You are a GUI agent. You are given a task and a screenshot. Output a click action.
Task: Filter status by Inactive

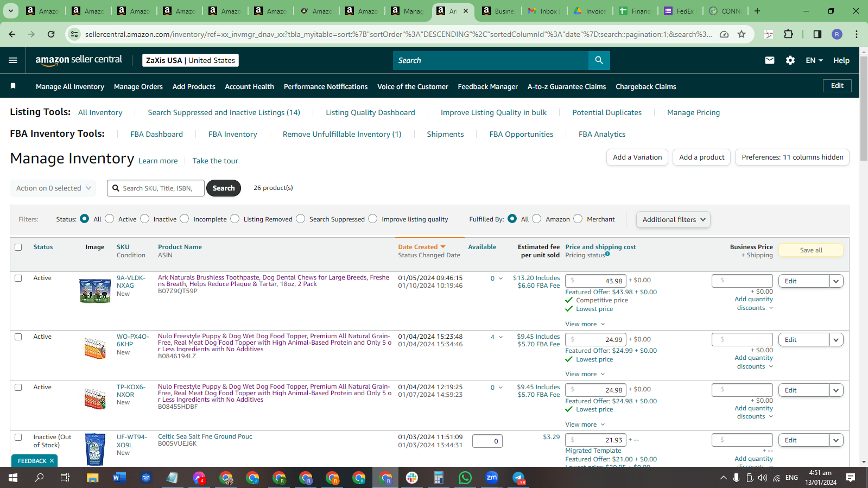tap(145, 219)
